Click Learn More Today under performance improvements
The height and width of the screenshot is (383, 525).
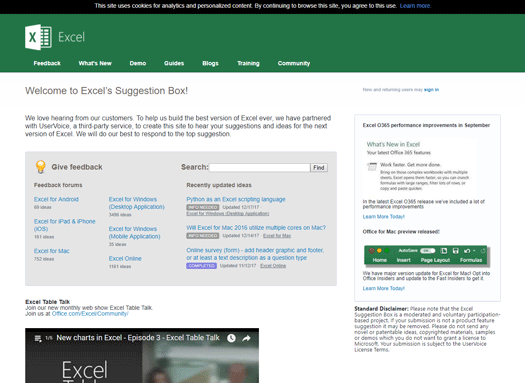[384, 217]
